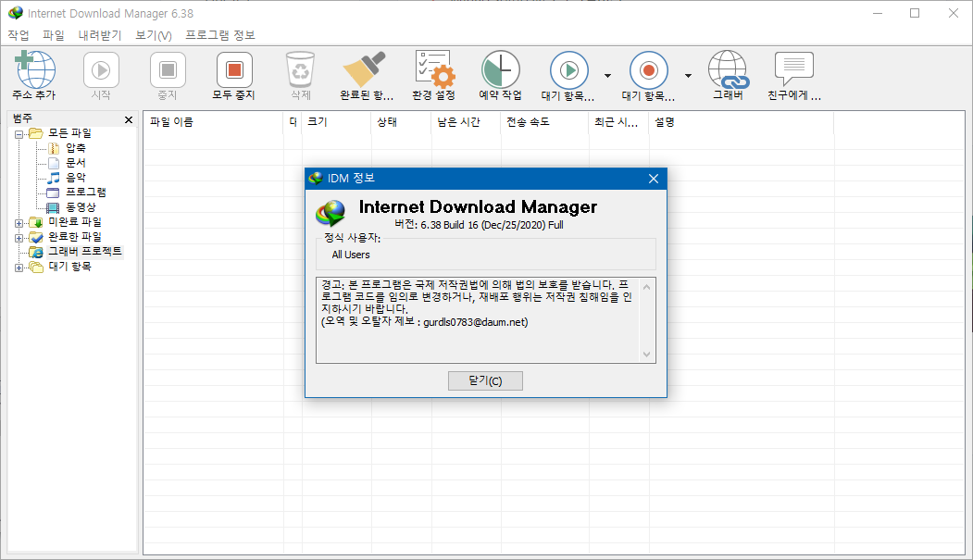Open the 작업 menu
Viewport: 973px width, 560px height.
tap(19, 35)
